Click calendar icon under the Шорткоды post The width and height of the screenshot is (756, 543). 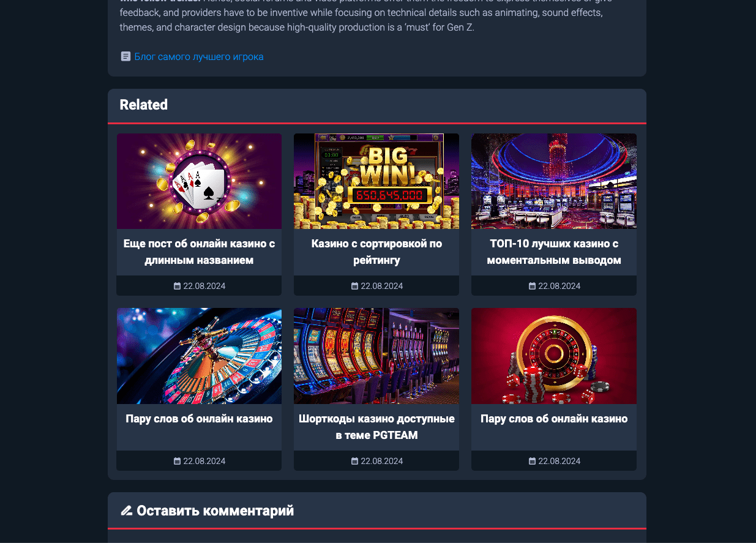coord(354,461)
